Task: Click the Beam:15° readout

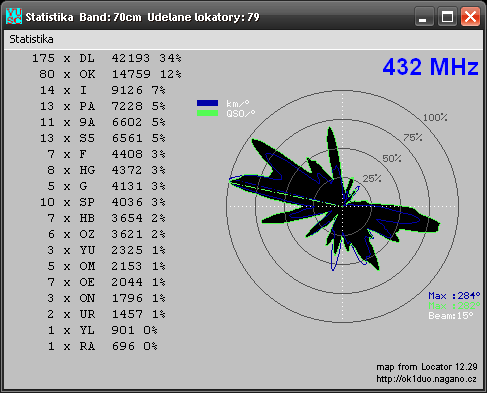Action: pyautogui.click(x=451, y=316)
